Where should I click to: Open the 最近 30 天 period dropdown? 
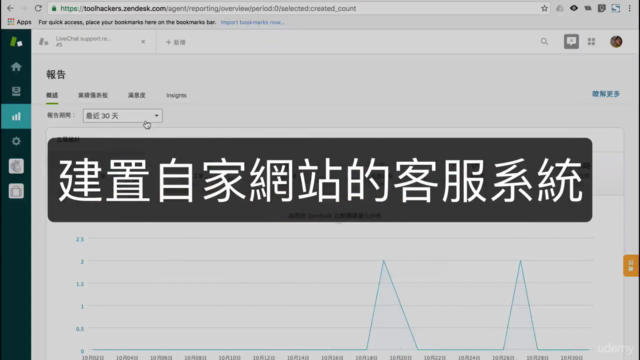click(122, 116)
